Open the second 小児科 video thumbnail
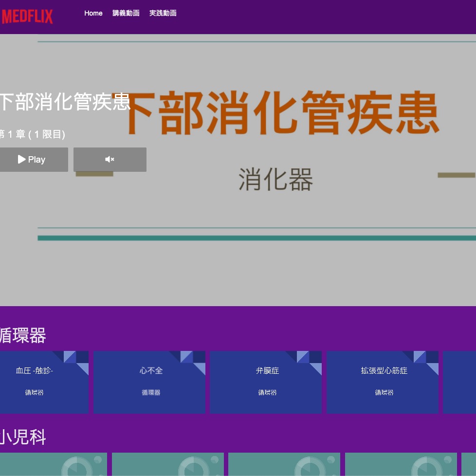 167,464
